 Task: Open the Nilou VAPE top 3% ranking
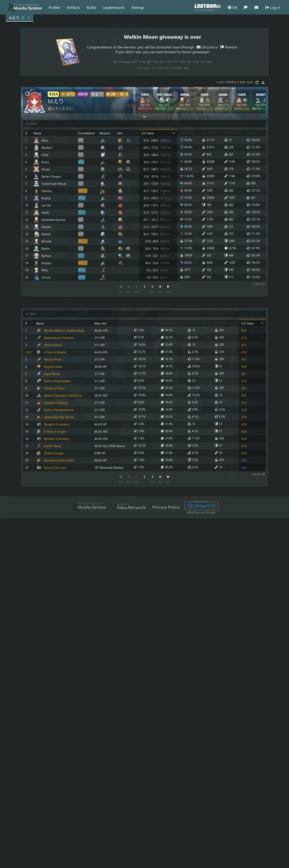pos(145,101)
